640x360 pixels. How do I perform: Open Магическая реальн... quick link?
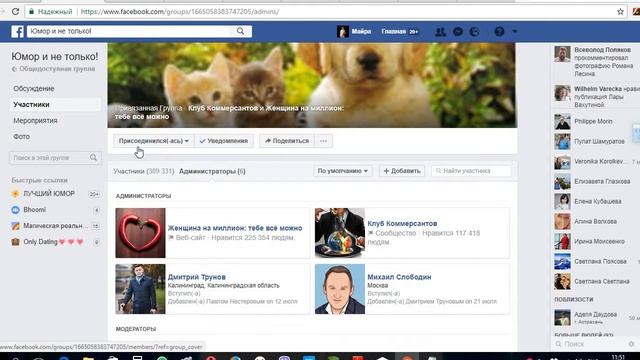[x=55, y=226]
